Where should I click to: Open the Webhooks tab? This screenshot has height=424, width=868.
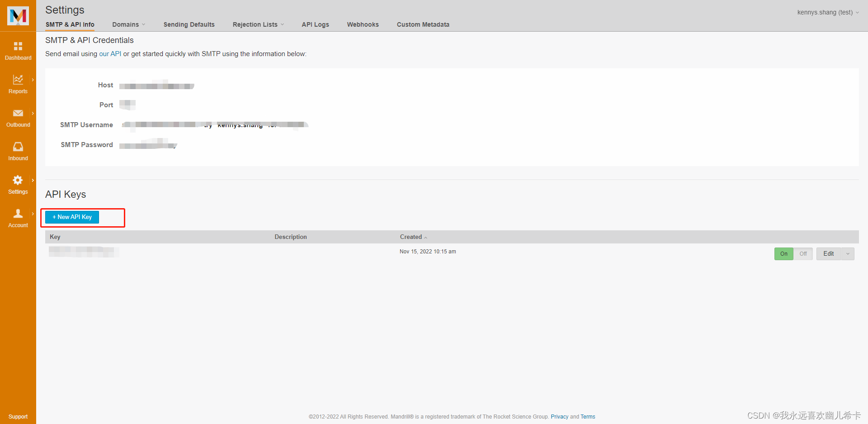click(363, 24)
